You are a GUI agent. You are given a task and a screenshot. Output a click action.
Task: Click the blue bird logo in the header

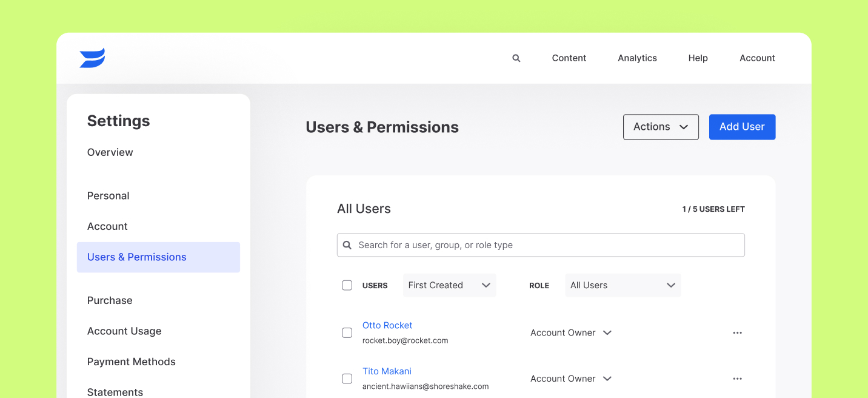point(92,57)
